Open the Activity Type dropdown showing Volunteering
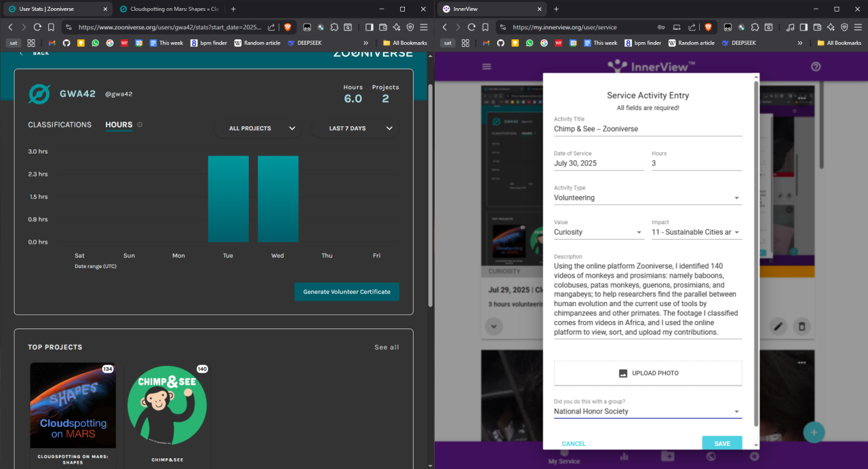The height and width of the screenshot is (469, 868). [647, 198]
